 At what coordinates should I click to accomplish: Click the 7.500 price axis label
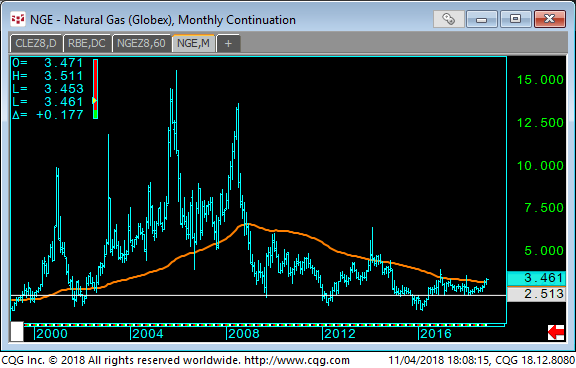click(544, 208)
